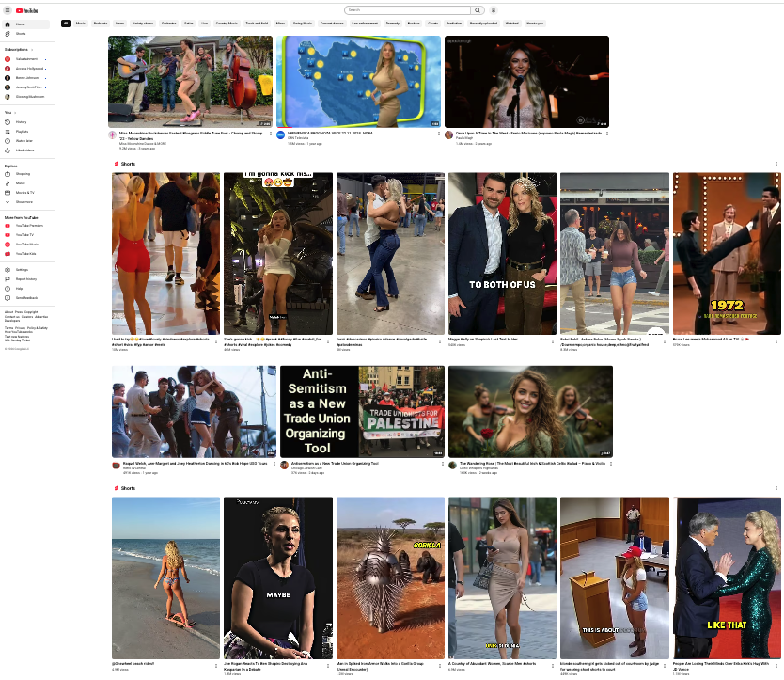Viewport: 784px width, 680px height.
Task: Expand the You section chevron
Action: click(14, 112)
